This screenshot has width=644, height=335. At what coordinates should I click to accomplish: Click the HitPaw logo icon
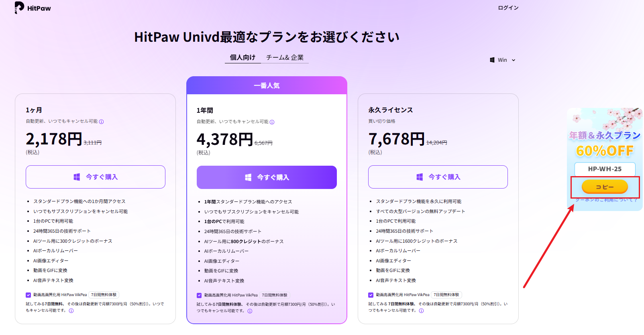19,8
